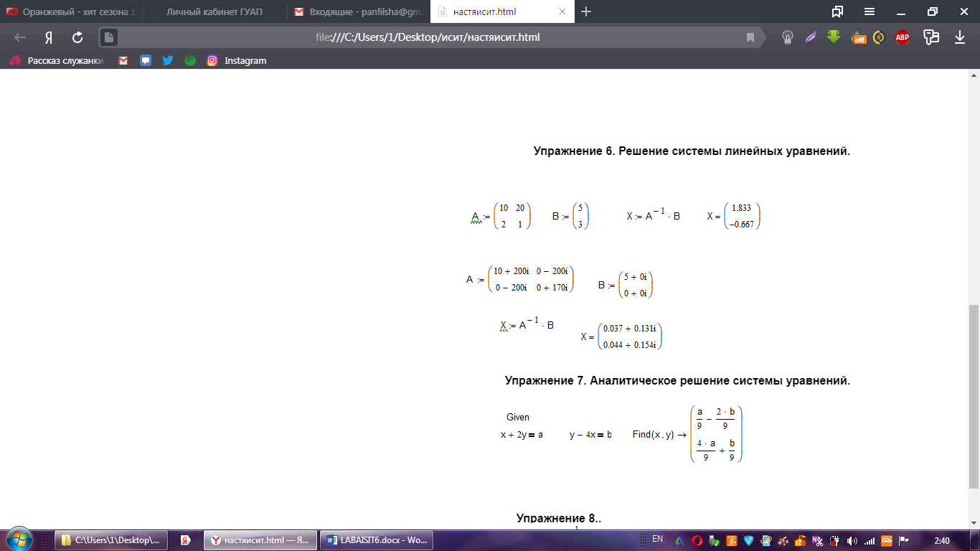
Task: Click the equation 'y − 4x = b'
Action: (x=590, y=435)
